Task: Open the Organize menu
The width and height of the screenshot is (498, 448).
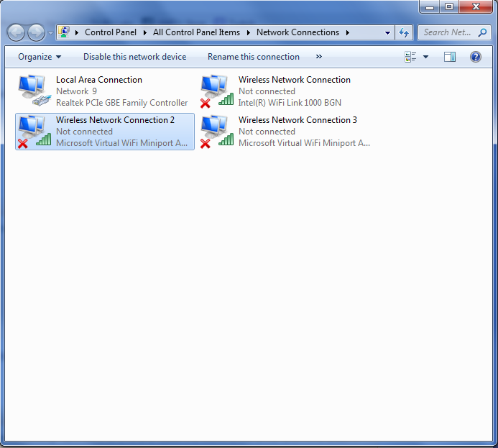Action: pyautogui.click(x=40, y=57)
